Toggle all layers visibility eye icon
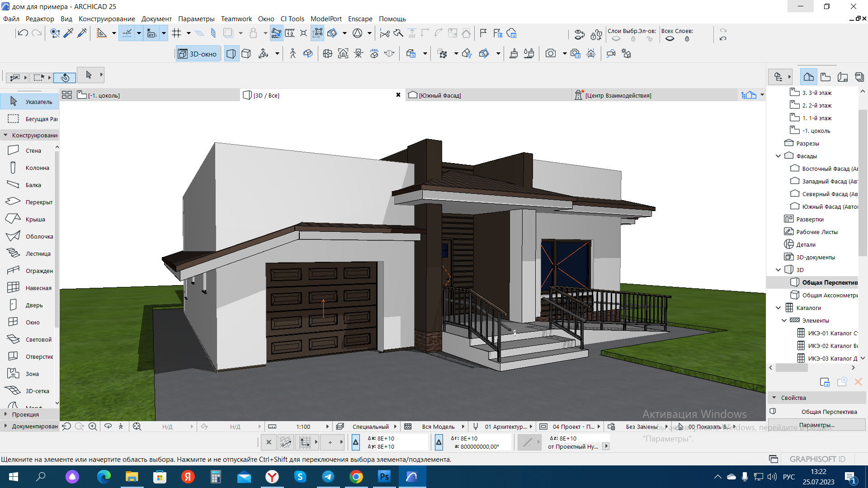Image resolution: width=868 pixels, height=488 pixels. (x=670, y=39)
